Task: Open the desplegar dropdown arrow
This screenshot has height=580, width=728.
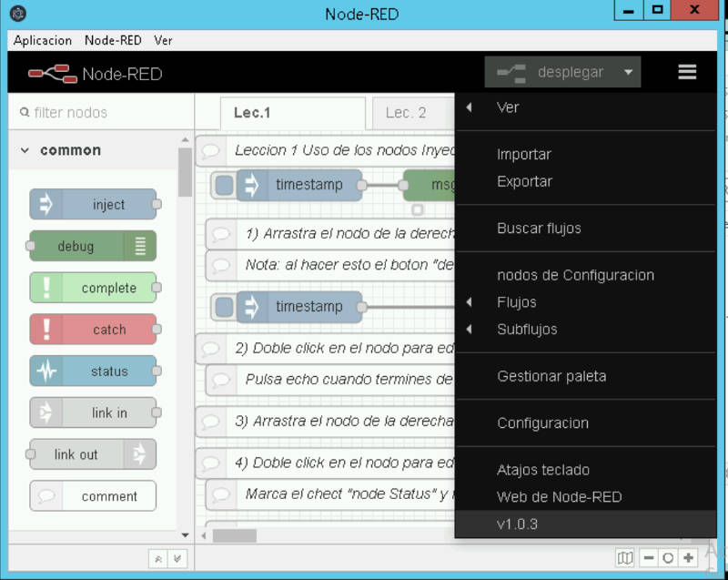Action: click(x=628, y=72)
